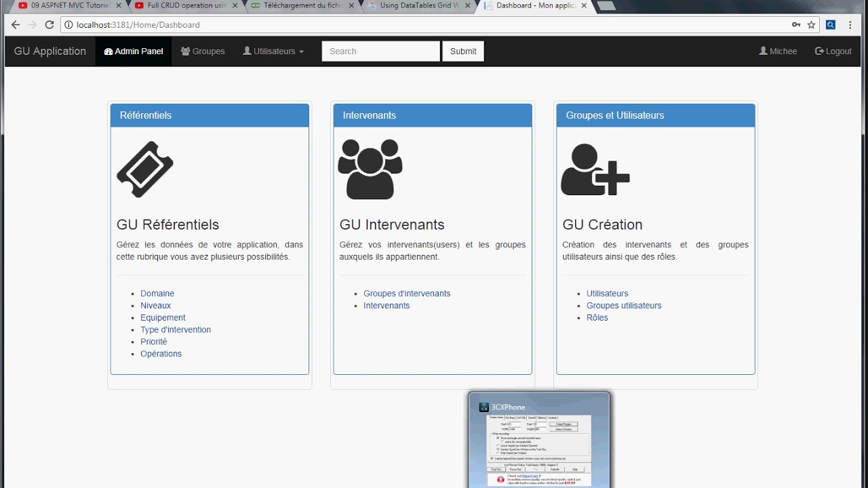Click the GU Application brand link
The height and width of the screenshot is (488, 868).
coord(50,52)
